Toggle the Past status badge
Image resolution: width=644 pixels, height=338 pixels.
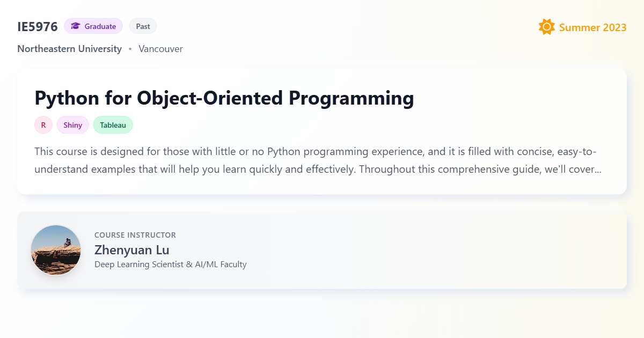(x=143, y=26)
